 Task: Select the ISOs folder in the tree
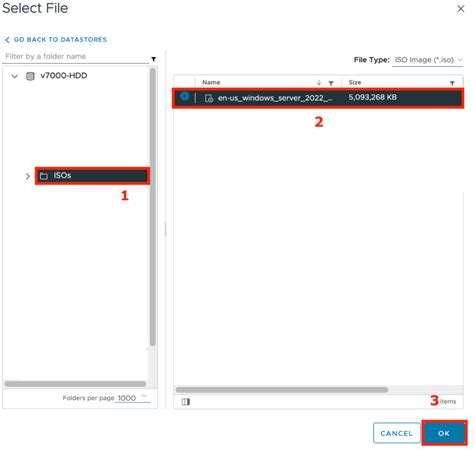point(92,176)
